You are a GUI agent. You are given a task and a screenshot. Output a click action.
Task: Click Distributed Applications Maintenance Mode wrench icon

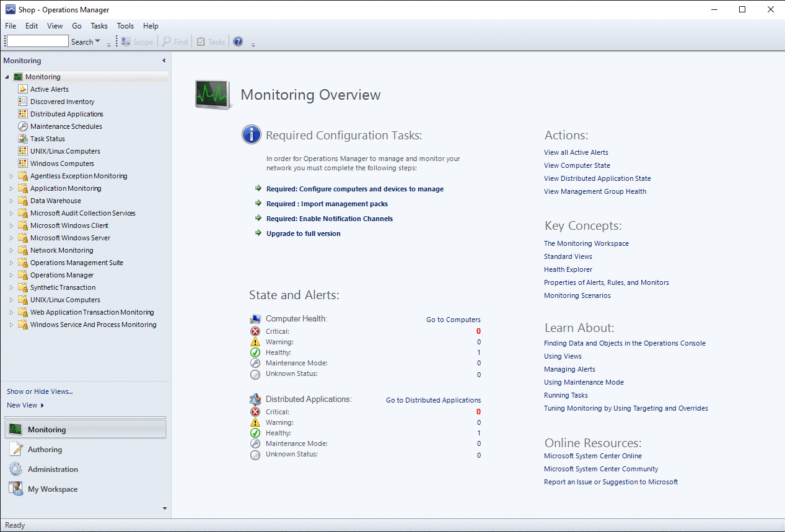[x=255, y=443]
